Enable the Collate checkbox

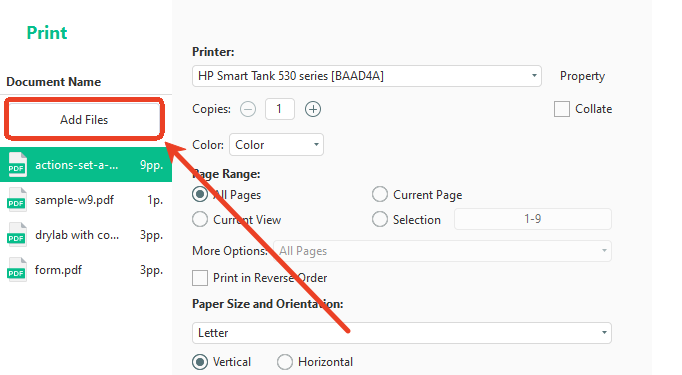(562, 109)
